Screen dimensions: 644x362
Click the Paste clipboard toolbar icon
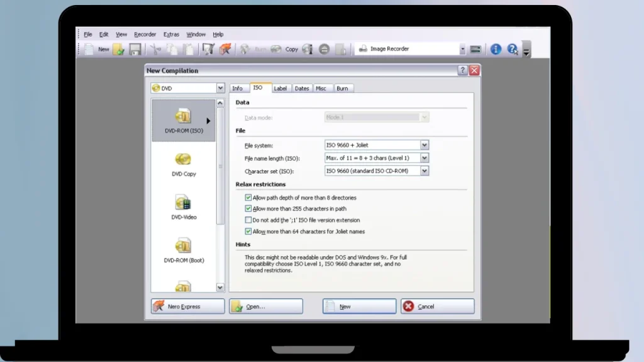click(189, 49)
